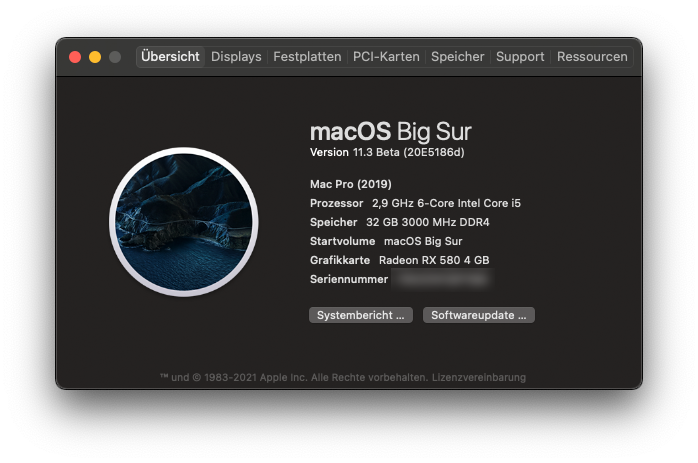
Task: Click the macOS Big Sur heading
Action: (390, 132)
